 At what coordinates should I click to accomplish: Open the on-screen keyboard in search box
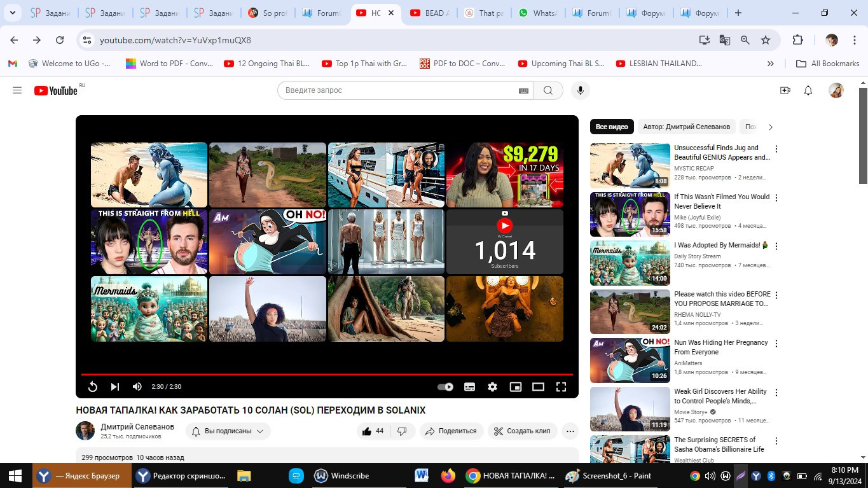pyautogui.click(x=523, y=90)
